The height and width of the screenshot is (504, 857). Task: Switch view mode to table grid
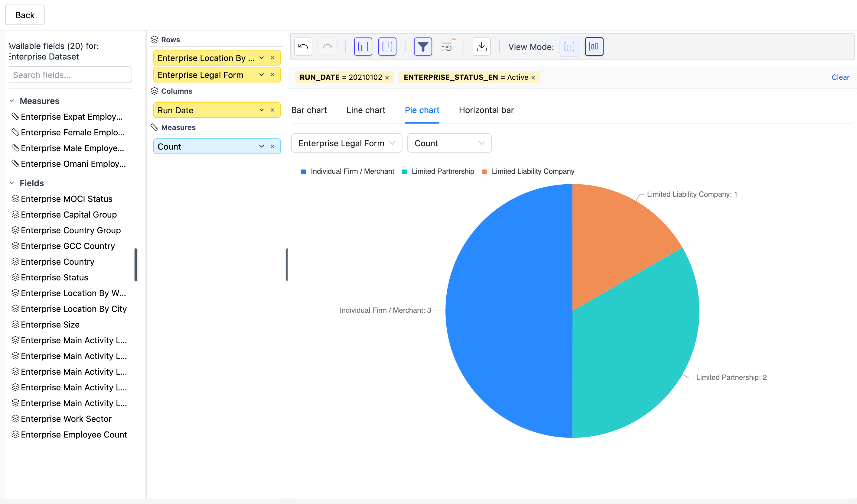point(569,47)
